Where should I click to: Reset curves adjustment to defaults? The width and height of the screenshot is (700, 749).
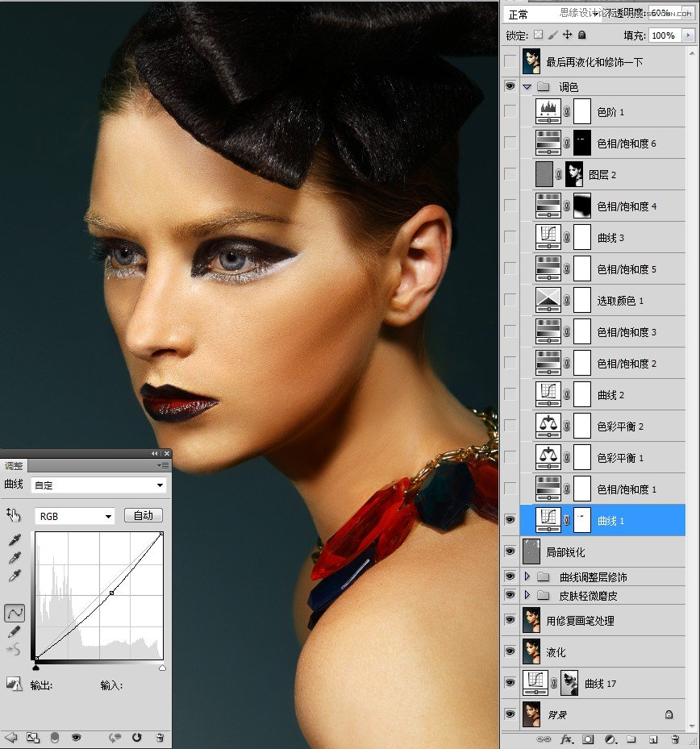136,738
